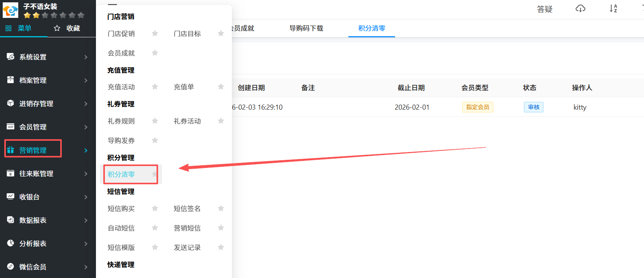Expand 进销存管理 with its chevron
Screen dimensions: 644x278
(86, 104)
